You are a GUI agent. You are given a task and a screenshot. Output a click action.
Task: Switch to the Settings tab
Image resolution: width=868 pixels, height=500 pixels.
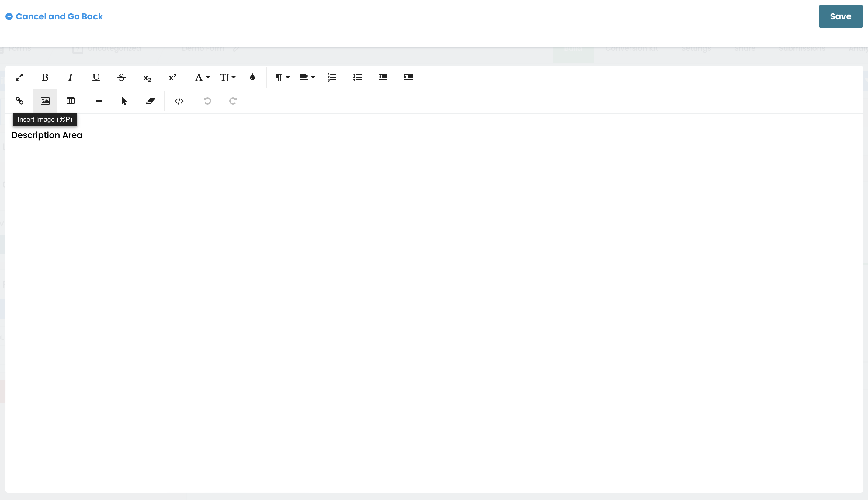[x=696, y=48]
